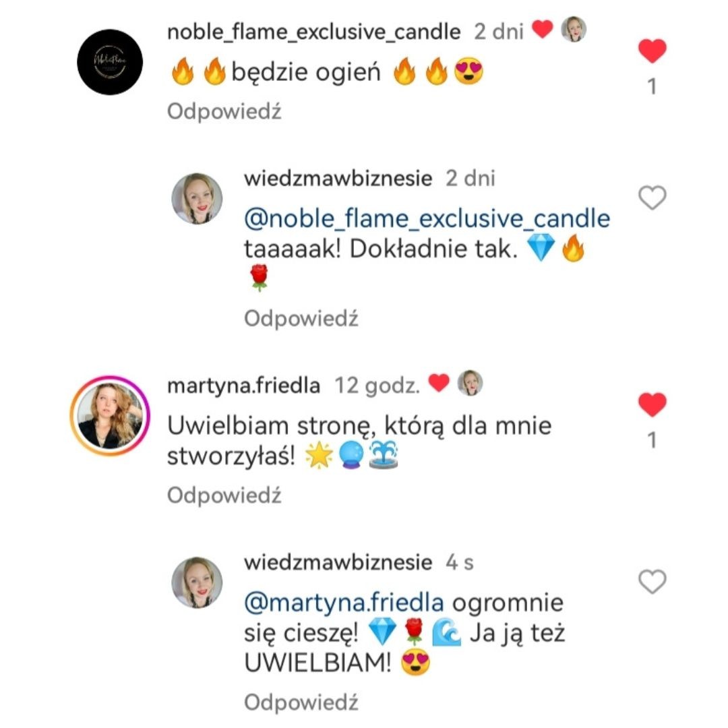View martyna.friedla's story ring avatar
Screen dimensions: 728x728
tap(110, 415)
